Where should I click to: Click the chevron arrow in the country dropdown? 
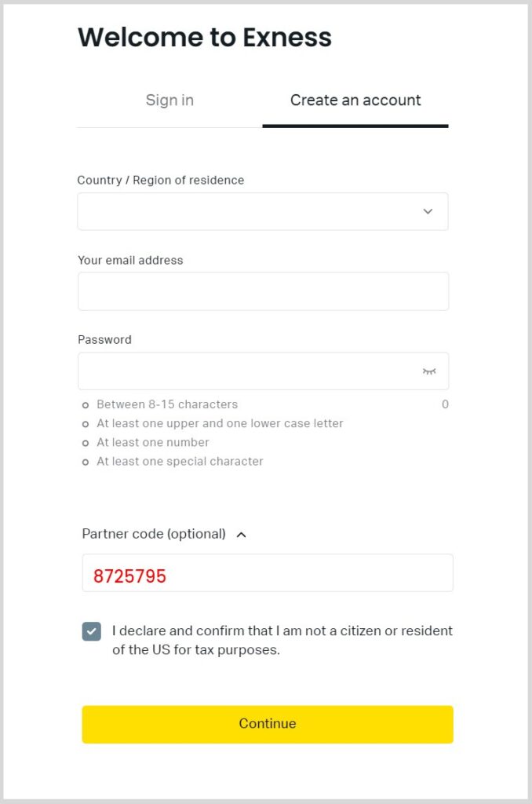coord(428,211)
